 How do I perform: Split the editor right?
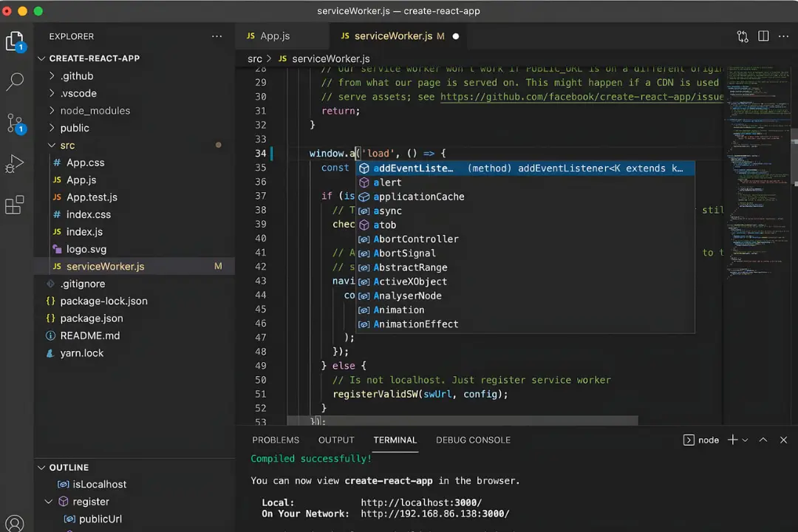[763, 36]
